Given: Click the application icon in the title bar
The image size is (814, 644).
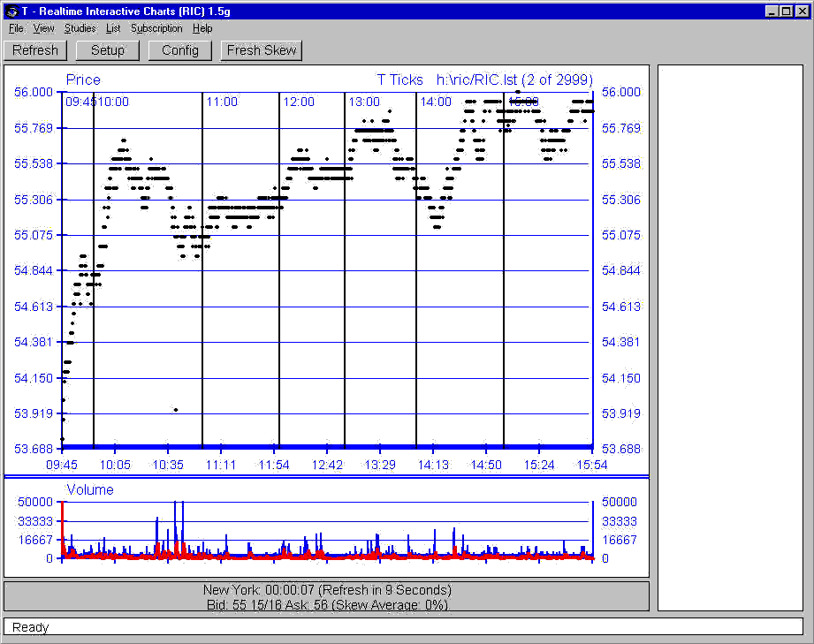Looking at the screenshot, I should click(11, 11).
